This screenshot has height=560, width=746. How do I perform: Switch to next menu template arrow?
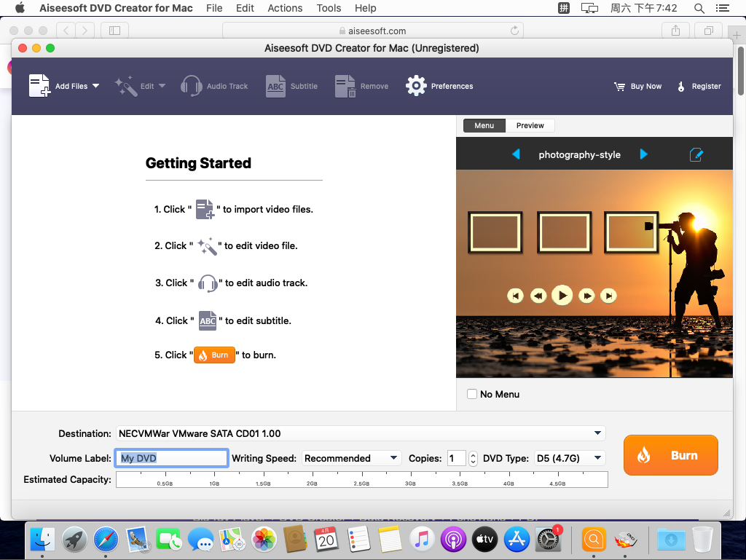[x=643, y=154]
